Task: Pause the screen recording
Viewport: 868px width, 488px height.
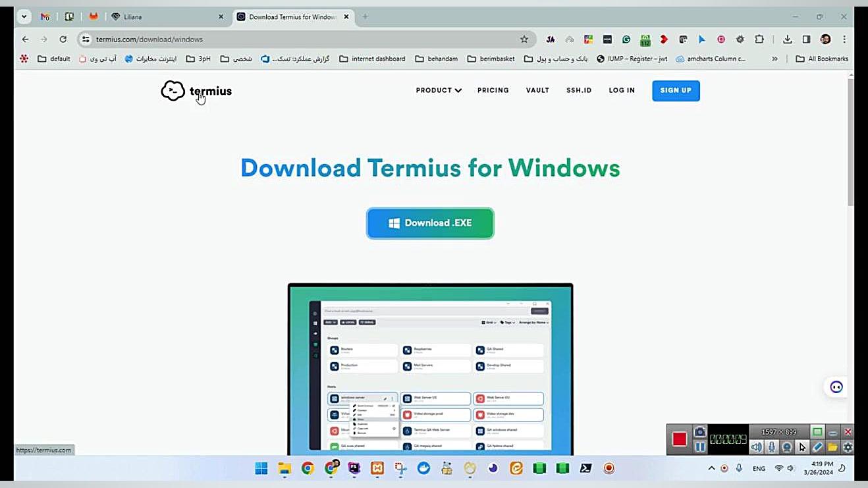Action: (700, 447)
